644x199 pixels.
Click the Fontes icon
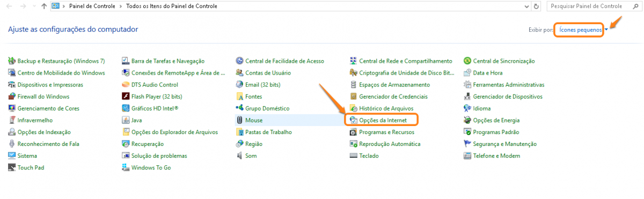tap(240, 97)
